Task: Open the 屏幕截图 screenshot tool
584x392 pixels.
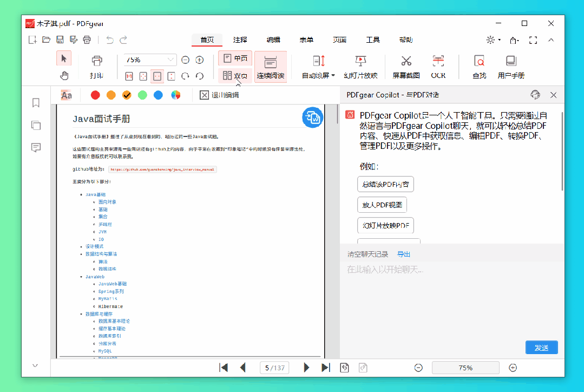Action: coord(406,67)
